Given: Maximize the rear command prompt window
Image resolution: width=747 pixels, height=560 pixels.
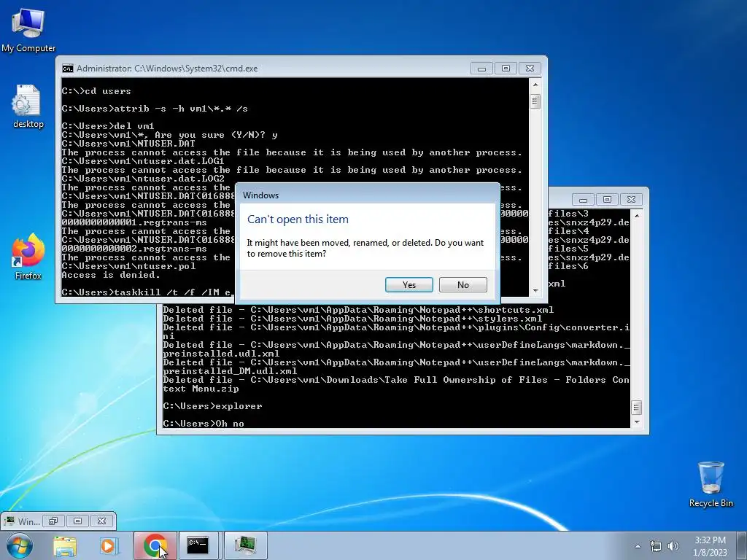Looking at the screenshot, I should (607, 200).
